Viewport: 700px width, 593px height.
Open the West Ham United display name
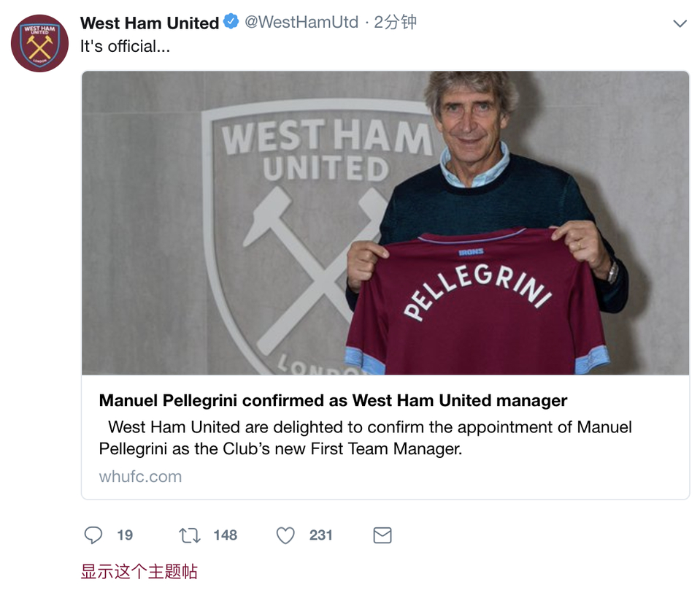(x=150, y=23)
